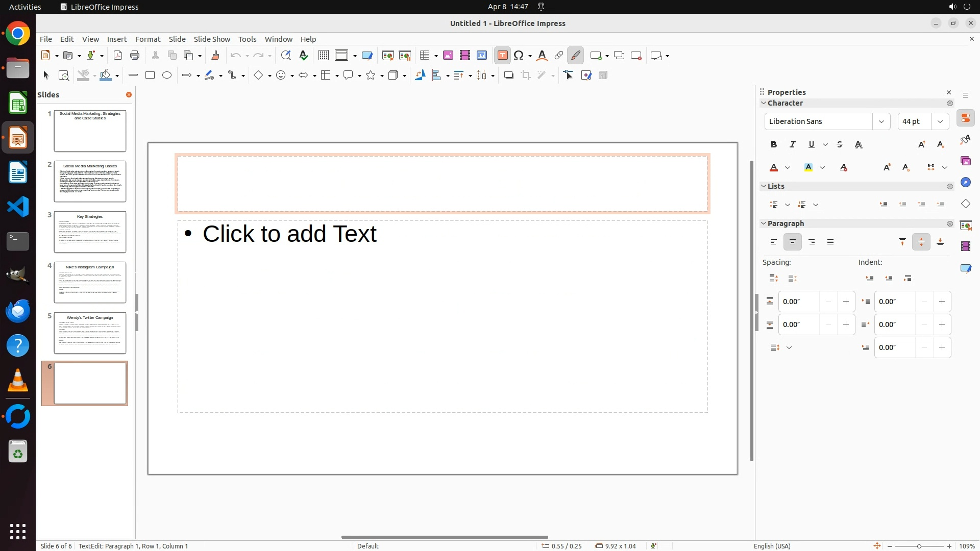Open the Format menu

pyautogui.click(x=148, y=39)
